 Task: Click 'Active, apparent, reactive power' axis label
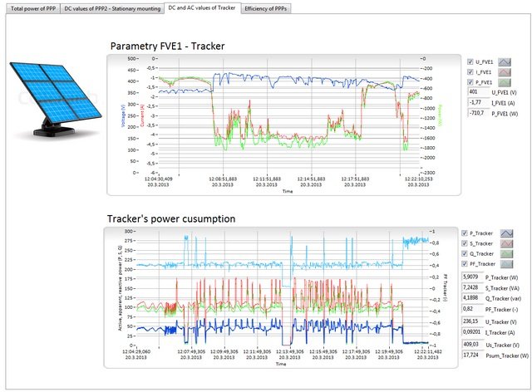click(120, 288)
